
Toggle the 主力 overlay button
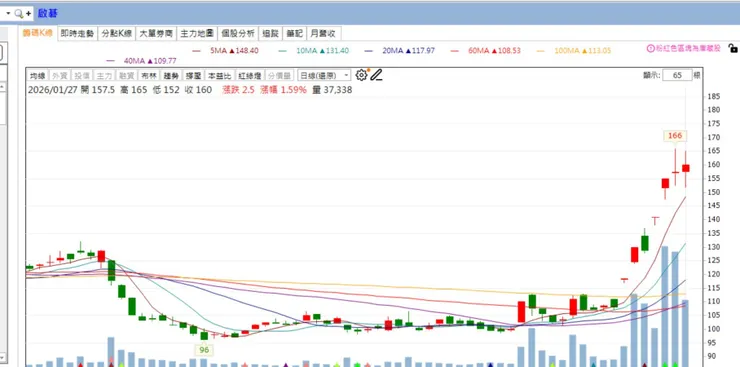point(103,75)
